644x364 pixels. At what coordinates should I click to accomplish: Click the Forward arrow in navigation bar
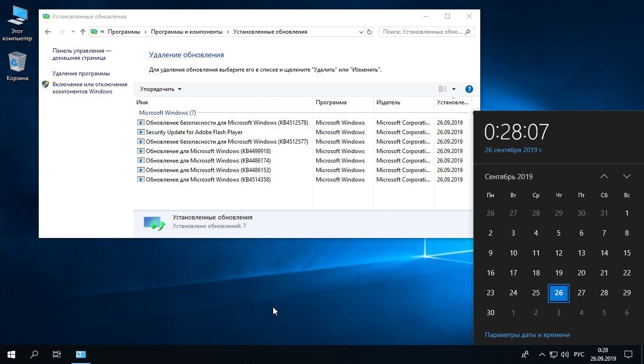(x=62, y=32)
